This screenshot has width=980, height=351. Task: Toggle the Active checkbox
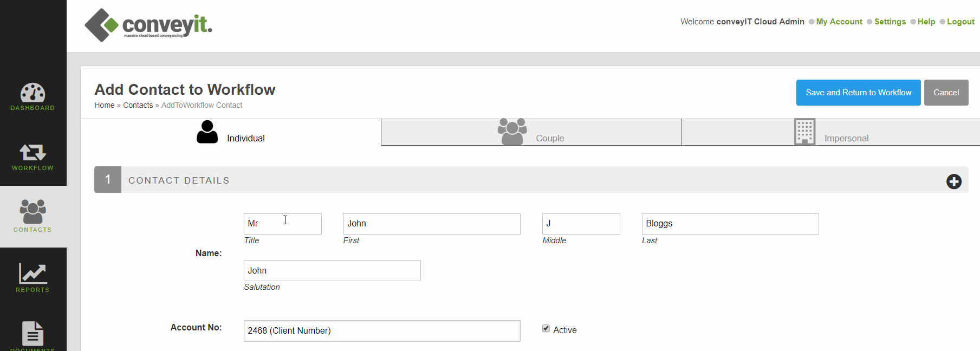pyautogui.click(x=546, y=329)
